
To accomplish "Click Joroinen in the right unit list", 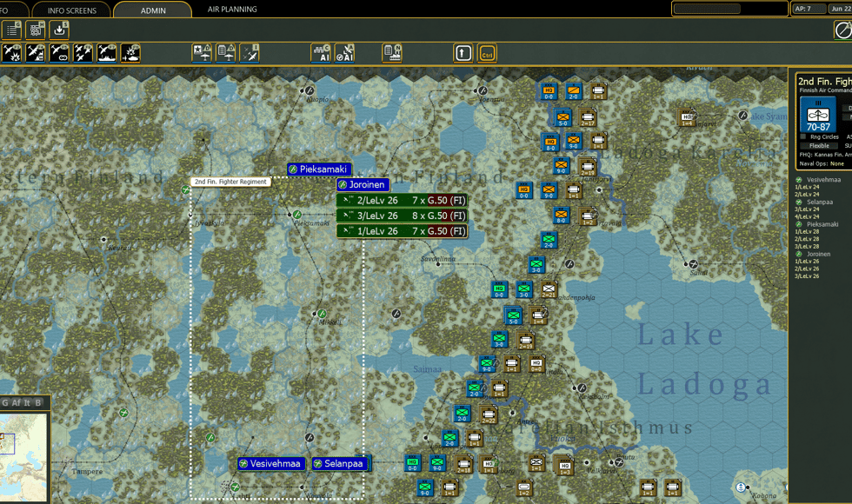I will pyautogui.click(x=818, y=254).
